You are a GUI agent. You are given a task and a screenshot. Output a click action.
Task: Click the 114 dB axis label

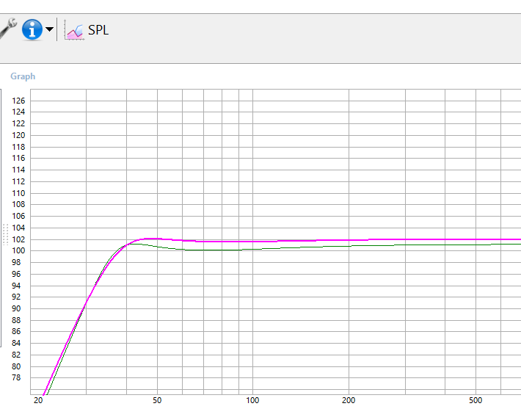click(x=18, y=170)
